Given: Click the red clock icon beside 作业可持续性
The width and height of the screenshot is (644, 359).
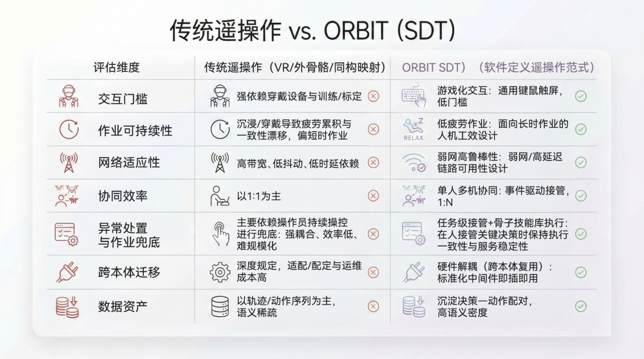Looking at the screenshot, I should pos(69,130).
